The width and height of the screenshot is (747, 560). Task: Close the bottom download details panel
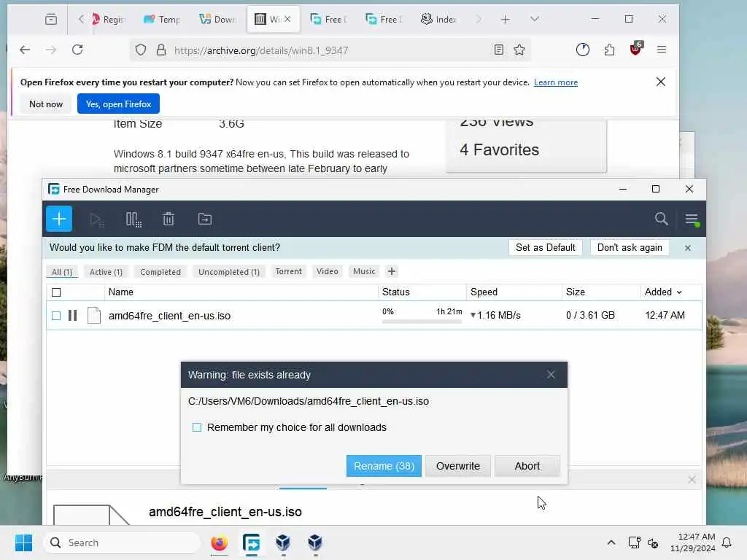click(x=692, y=480)
